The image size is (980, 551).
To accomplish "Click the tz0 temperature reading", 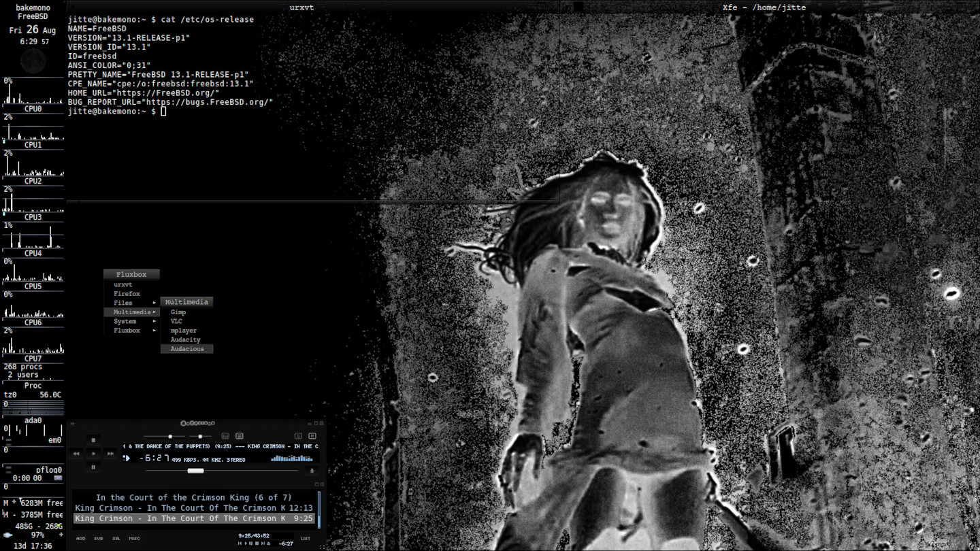I will 33,395.
